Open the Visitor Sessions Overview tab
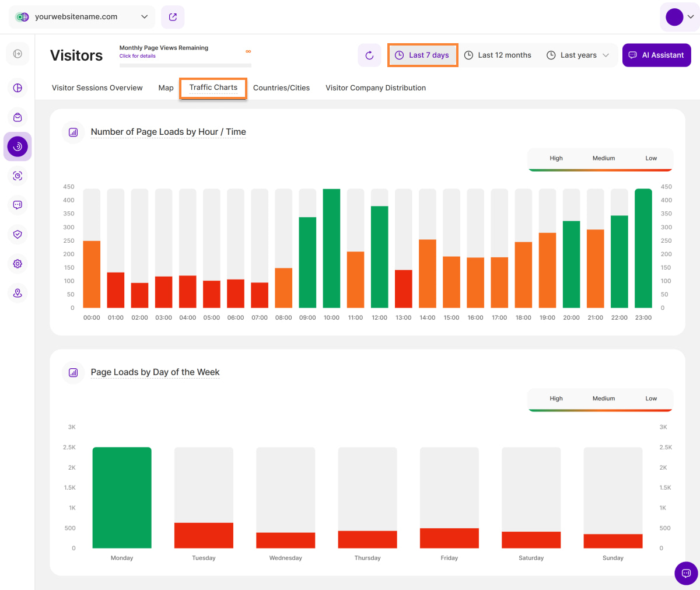The width and height of the screenshot is (700, 590). tap(97, 88)
